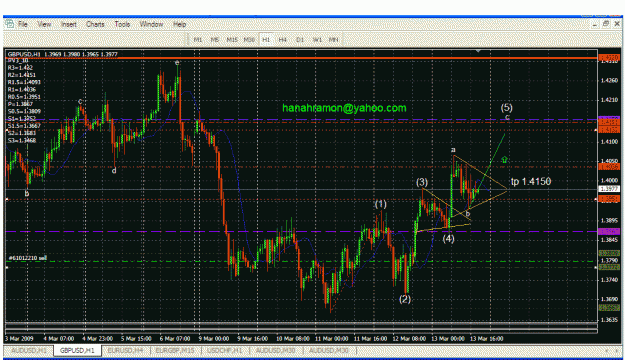Switch chart to H4 timeframe
Viewport: 625px width, 360px height.
[x=283, y=39]
